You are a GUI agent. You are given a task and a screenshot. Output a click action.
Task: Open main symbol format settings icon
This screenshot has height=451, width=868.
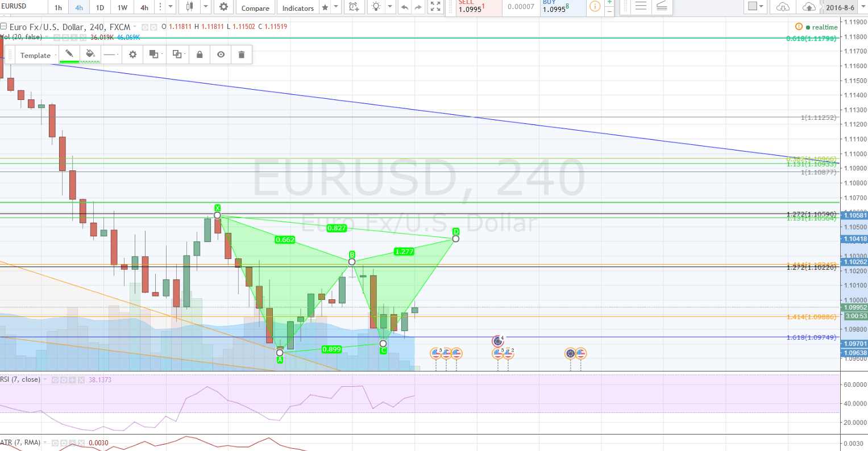coord(153,27)
